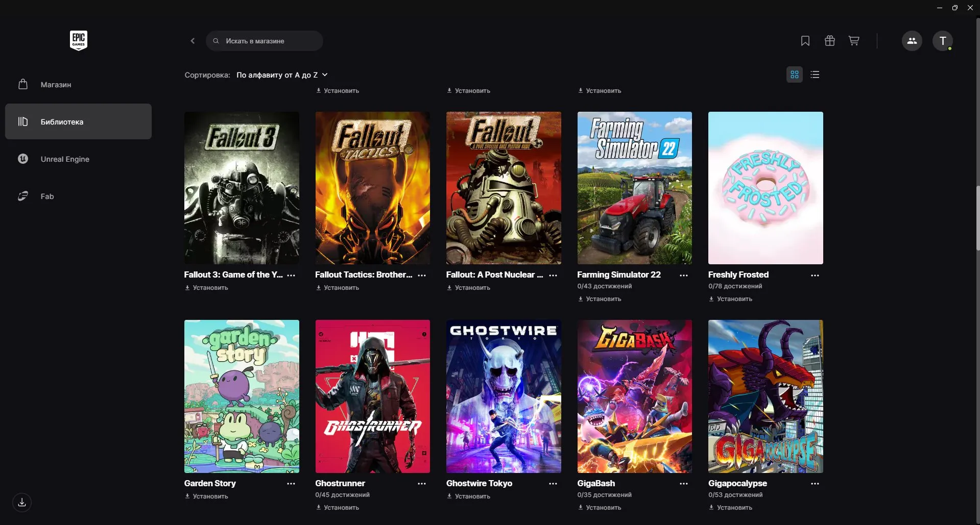Click Freshly Frosted 0/78 достижений text
Viewport: 980px width, 525px height.
pos(735,286)
